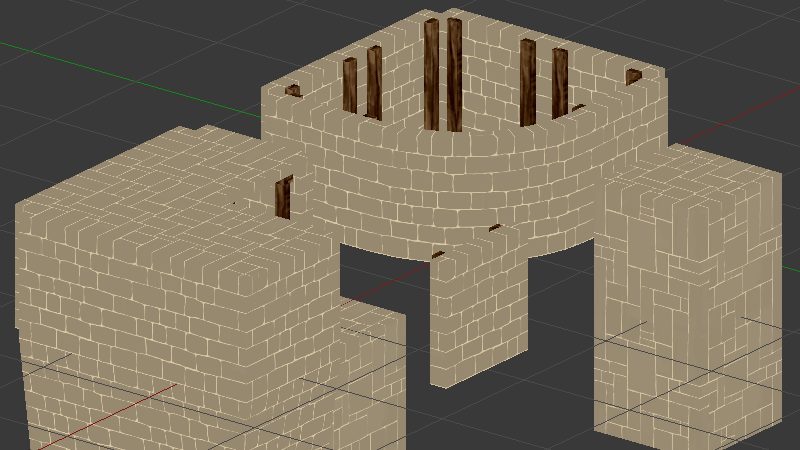Click the dark opening left of central pillar
This screenshot has height=450, width=800.
tap(385, 270)
